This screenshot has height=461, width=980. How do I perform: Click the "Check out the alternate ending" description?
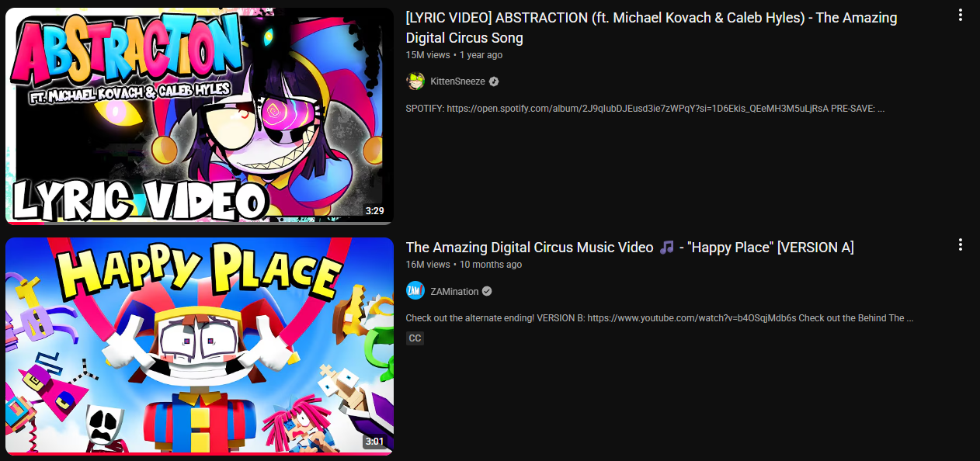659,318
